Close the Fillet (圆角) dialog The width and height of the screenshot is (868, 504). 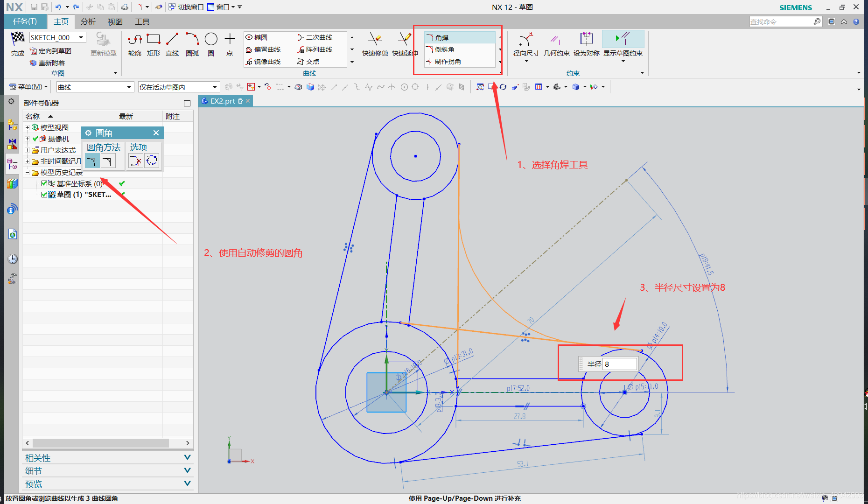[x=156, y=133]
